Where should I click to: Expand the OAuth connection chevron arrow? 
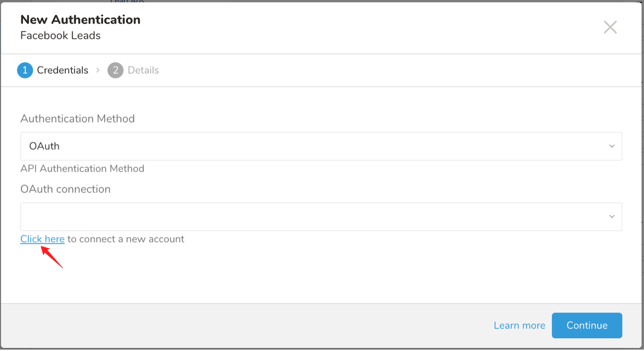pos(612,217)
